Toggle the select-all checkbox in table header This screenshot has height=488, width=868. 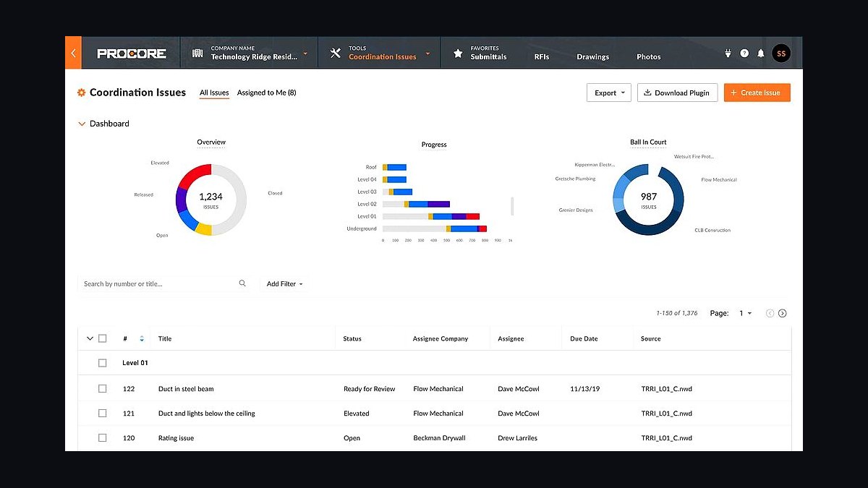(102, 338)
